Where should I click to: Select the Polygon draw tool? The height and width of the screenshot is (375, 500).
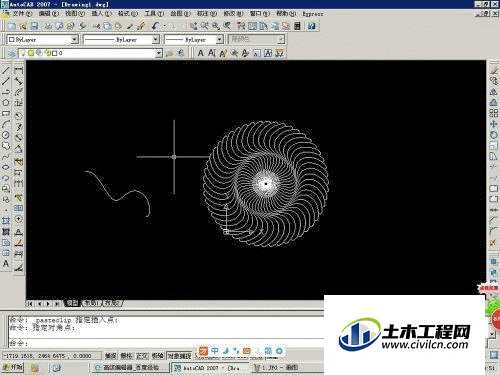pyautogui.click(x=6, y=103)
